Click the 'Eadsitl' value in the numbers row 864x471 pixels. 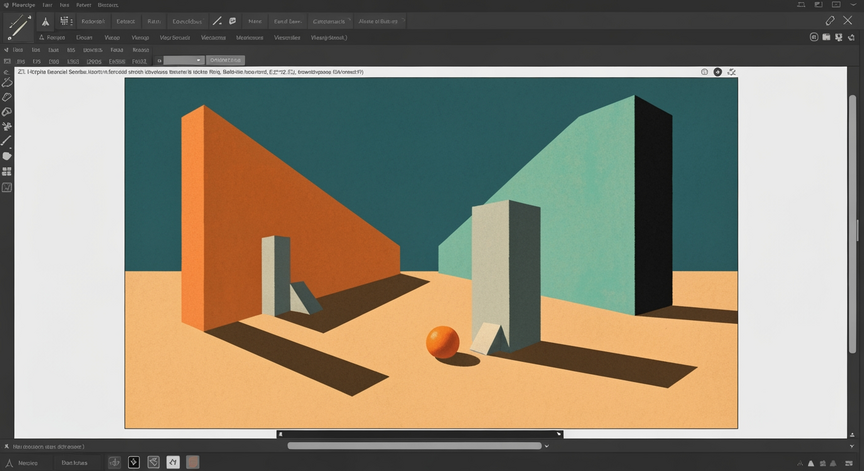click(117, 61)
